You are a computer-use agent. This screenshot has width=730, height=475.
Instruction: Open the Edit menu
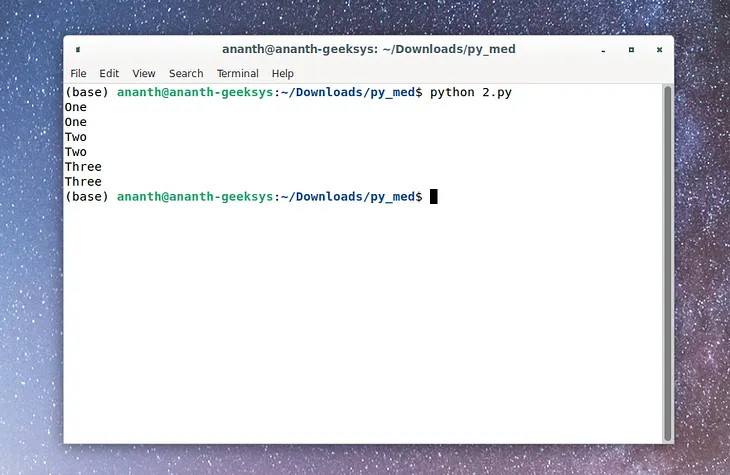coord(109,74)
